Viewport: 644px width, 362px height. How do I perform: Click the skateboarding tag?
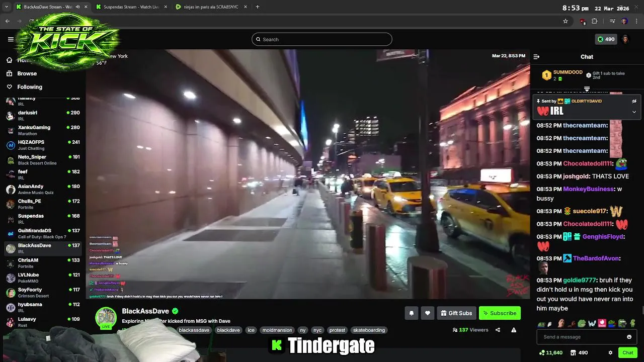coord(369,330)
